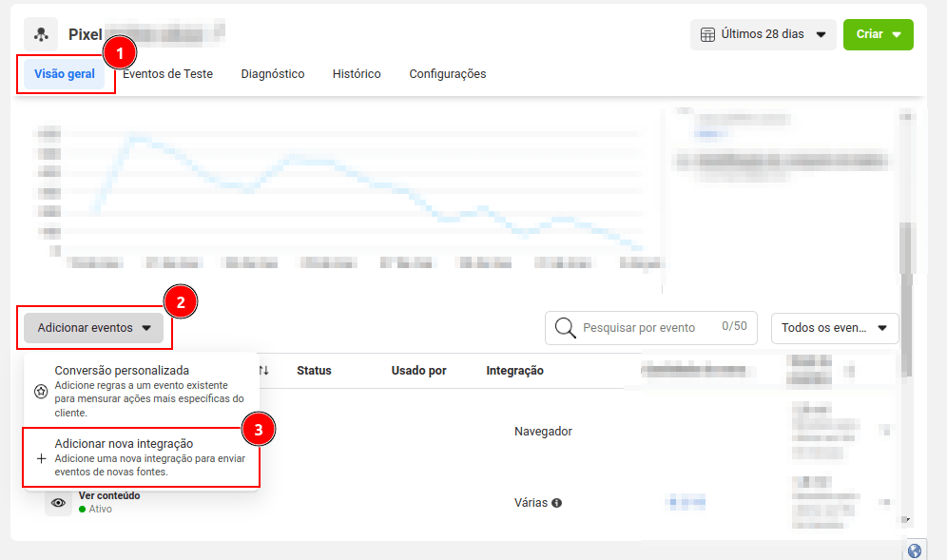
Task: Open the Configurações tab
Action: pos(447,74)
